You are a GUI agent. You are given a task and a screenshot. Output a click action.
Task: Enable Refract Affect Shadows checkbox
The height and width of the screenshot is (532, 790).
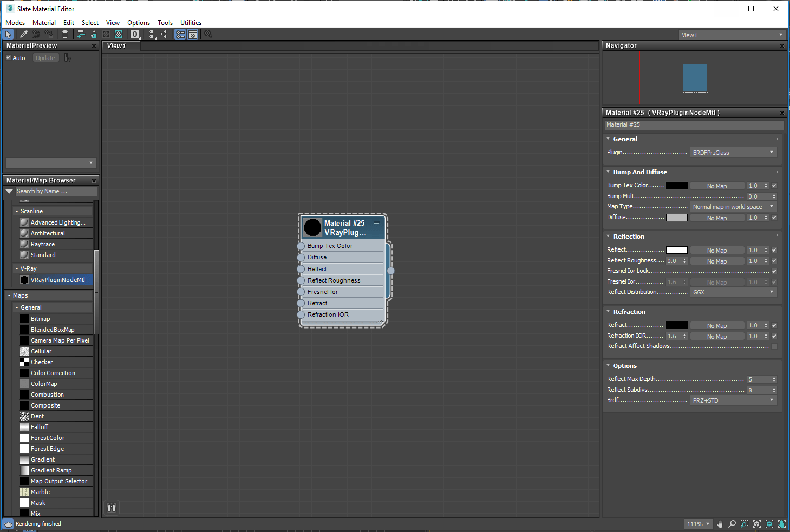click(x=774, y=346)
